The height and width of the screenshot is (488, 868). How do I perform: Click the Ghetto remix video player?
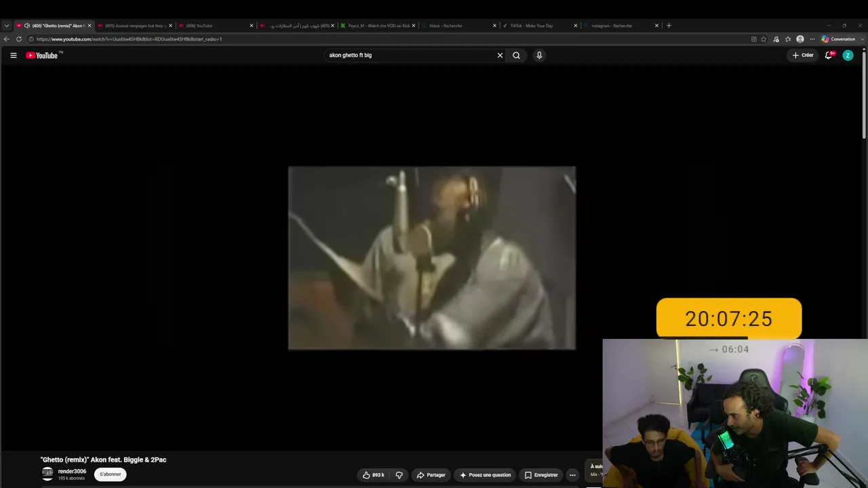(432, 258)
